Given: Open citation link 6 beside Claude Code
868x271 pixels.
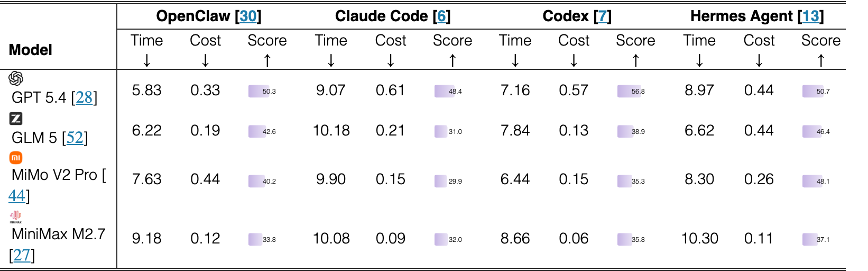Looking at the screenshot, I should coord(441,16).
